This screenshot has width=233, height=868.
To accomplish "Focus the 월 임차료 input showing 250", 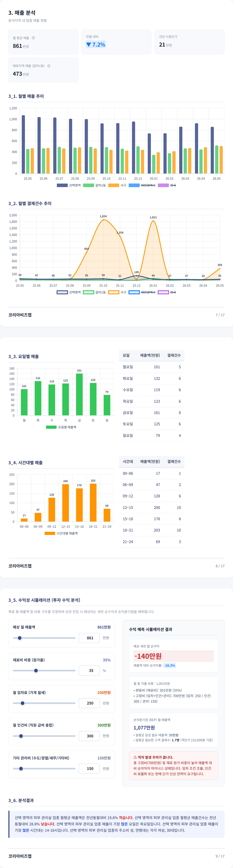I will [89, 703].
